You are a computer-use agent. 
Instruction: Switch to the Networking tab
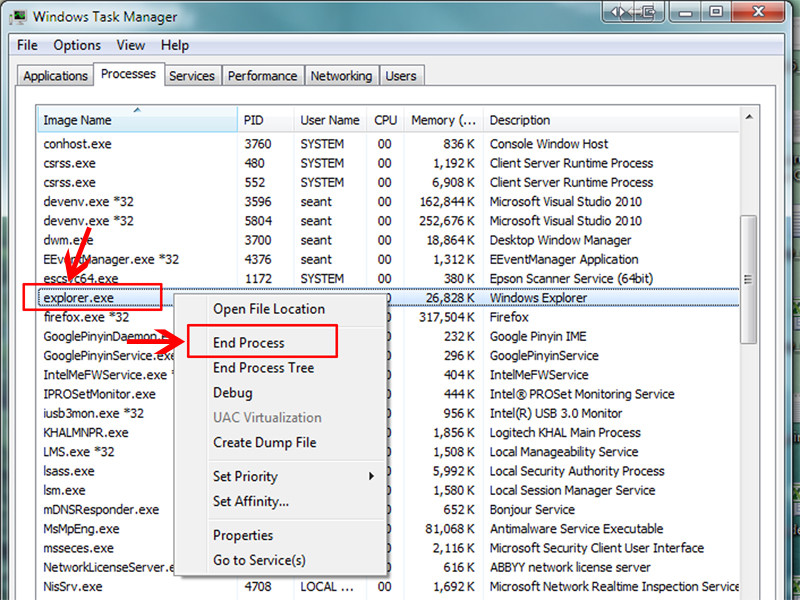[341, 76]
